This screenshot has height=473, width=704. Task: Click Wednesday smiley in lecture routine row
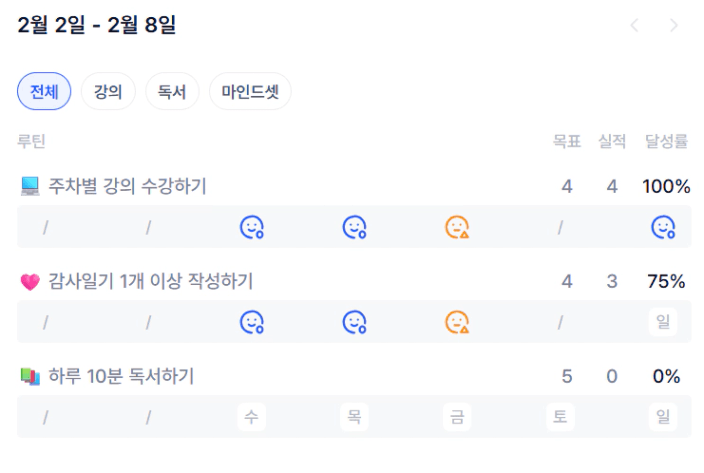[251, 228]
